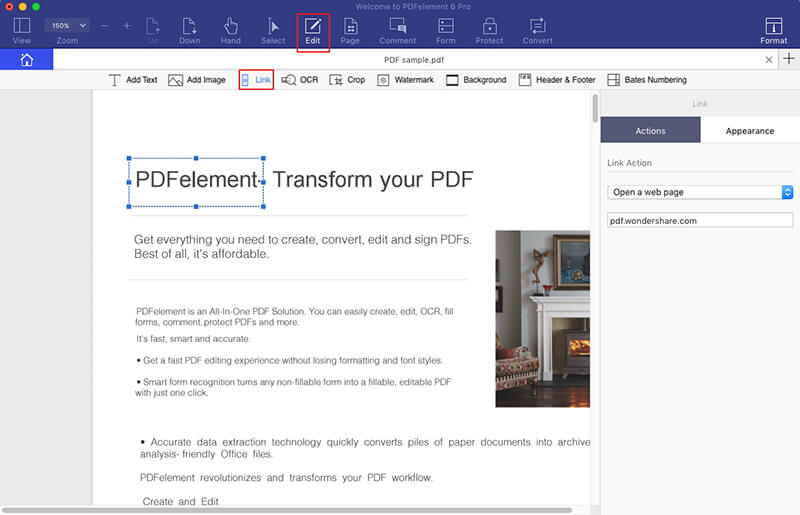Open the 150% zoom level dropdown
The image size is (800, 515).
click(67, 26)
